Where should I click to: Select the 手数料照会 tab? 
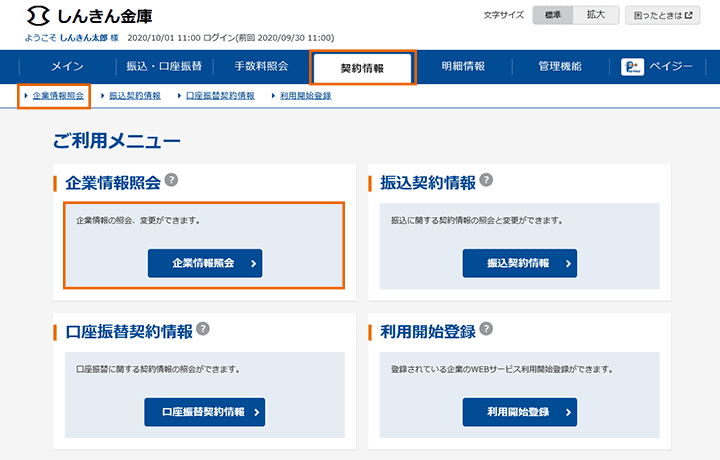(261, 67)
